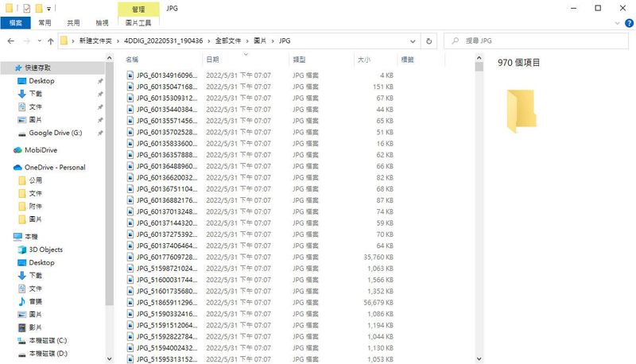This screenshot has height=364, width=636.
Task: Select 本機 in the navigation pane
Action: 31,237
